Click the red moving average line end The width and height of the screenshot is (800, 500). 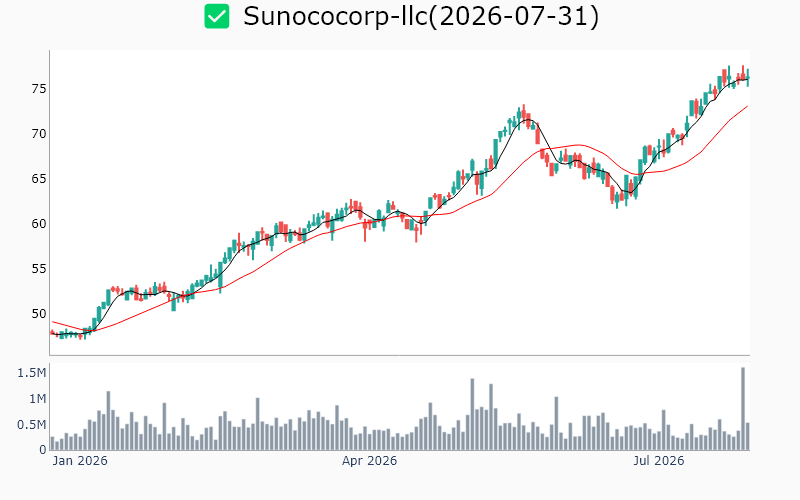click(747, 106)
